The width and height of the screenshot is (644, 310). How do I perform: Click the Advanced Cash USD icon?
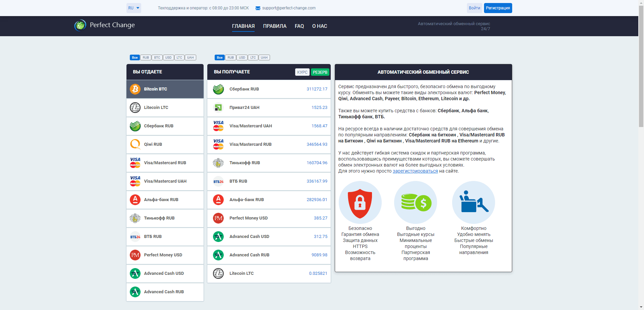[x=135, y=273]
